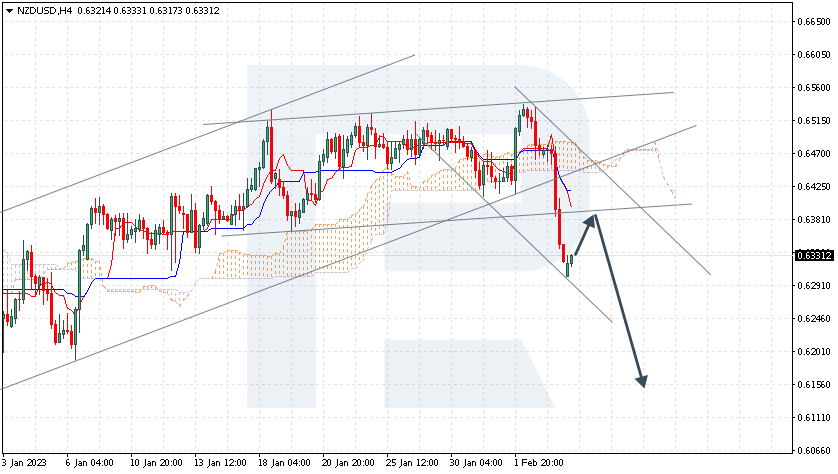Select the 13 Jan 12:00 time label
The width and height of the screenshot is (838, 474).
(221, 464)
